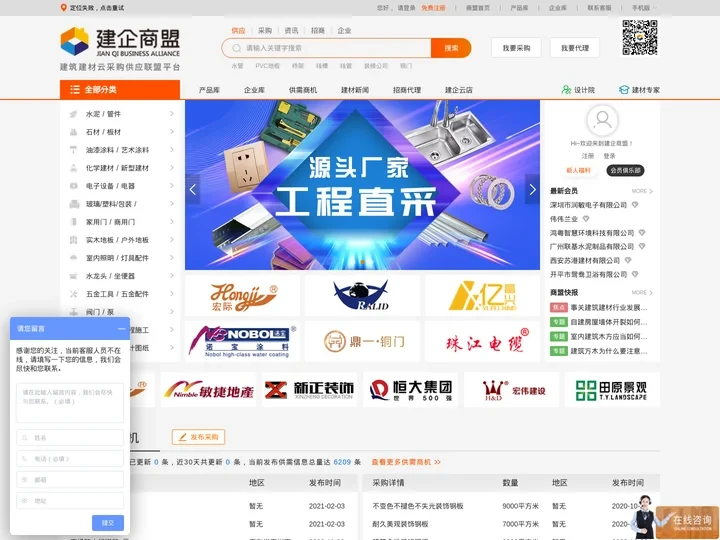Image resolution: width=720 pixels, height=540 pixels.
Task: Click MORE next to 商盟快报
Action: pyautogui.click(x=642, y=292)
